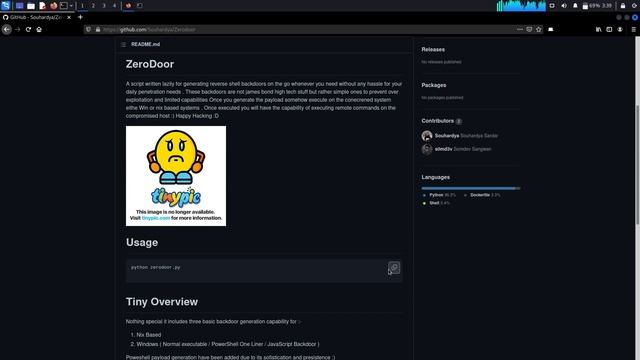Filter by Dockerfile language
Viewport: 640px width, 360px height.
482,195
